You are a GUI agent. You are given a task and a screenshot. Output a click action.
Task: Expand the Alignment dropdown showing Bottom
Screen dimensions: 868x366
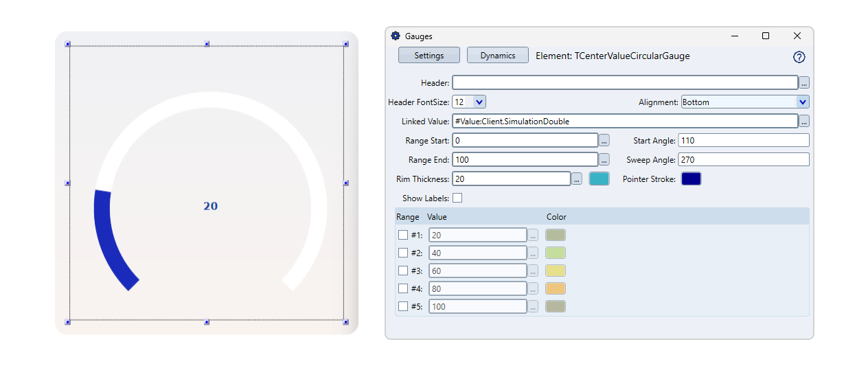click(802, 102)
